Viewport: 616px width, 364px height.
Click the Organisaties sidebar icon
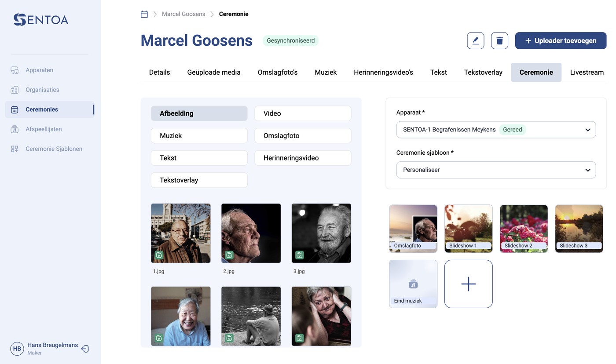click(15, 90)
